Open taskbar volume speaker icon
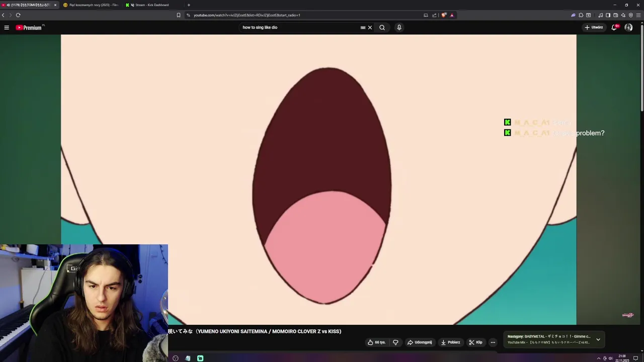This screenshot has height=362, width=644. [611, 358]
